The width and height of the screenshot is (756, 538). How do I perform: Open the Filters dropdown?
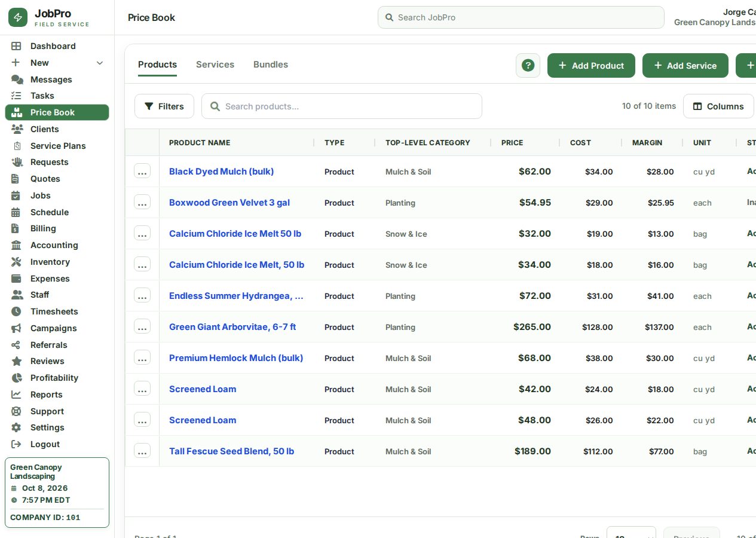(x=164, y=106)
